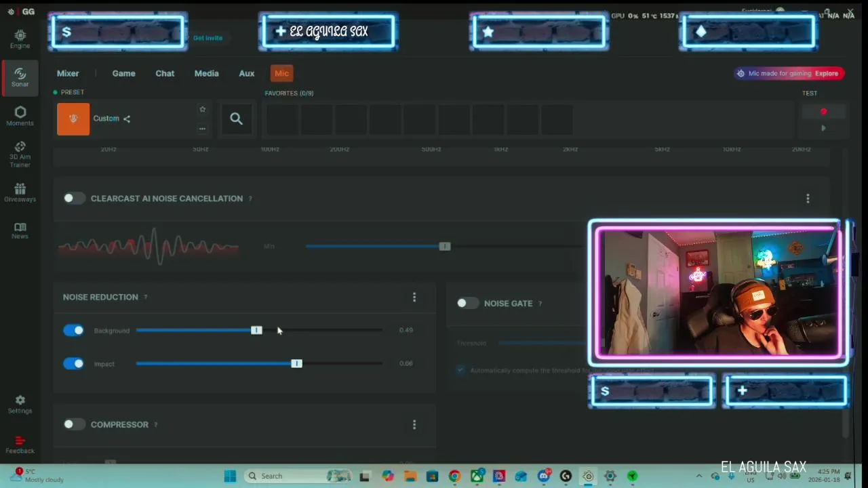The height and width of the screenshot is (488, 868).
Task: Click the help icon beside Noise Gate
Action: pyautogui.click(x=540, y=304)
